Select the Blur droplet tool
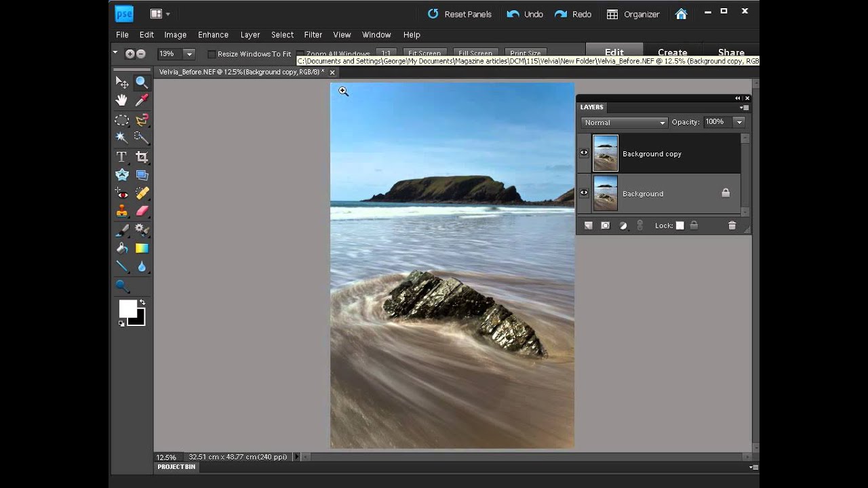The image size is (868, 488). tap(142, 266)
